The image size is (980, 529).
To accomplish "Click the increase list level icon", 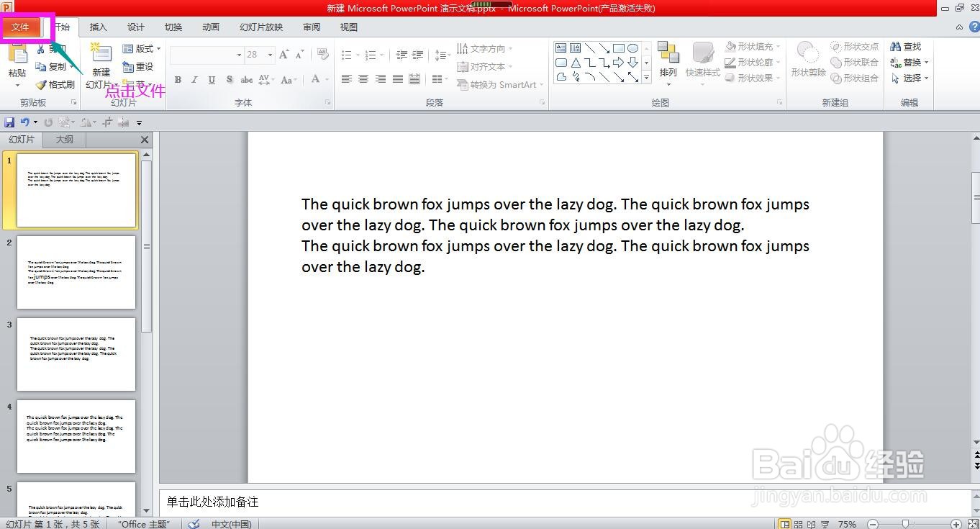I will click(417, 55).
